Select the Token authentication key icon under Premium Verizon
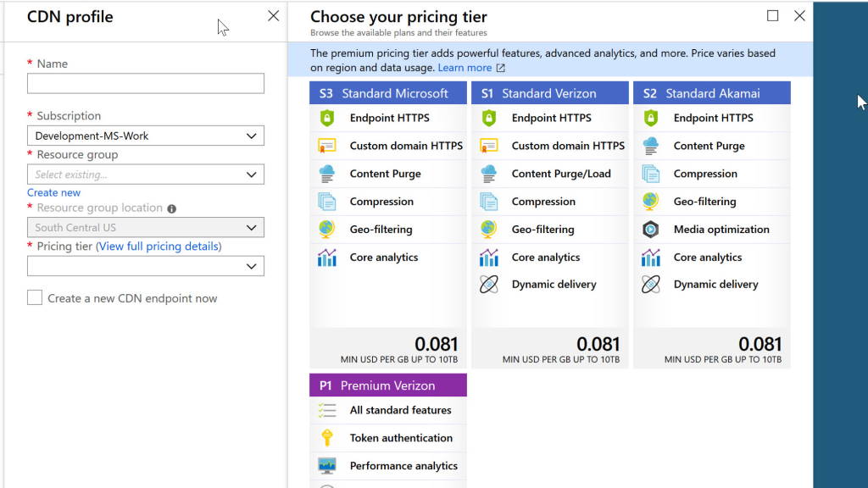The image size is (868, 488). tap(326, 438)
